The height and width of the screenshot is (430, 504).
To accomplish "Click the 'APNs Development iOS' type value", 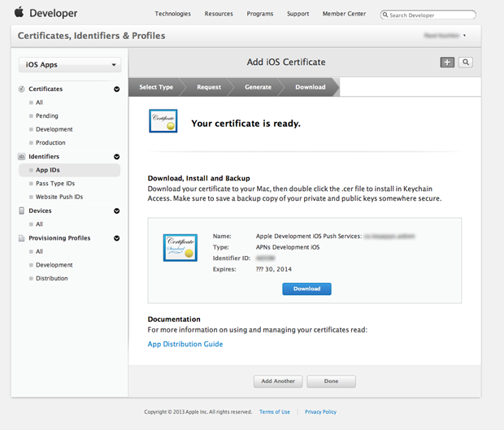I will tap(288, 247).
